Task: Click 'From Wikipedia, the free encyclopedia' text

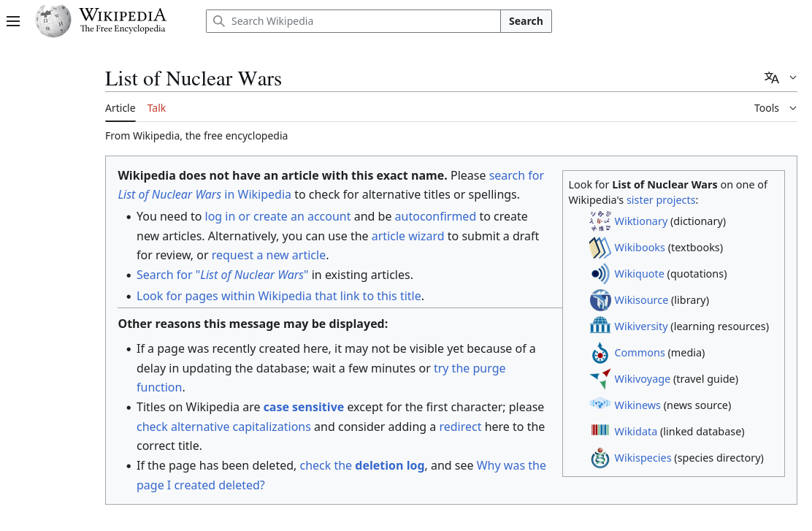Action: click(x=196, y=136)
